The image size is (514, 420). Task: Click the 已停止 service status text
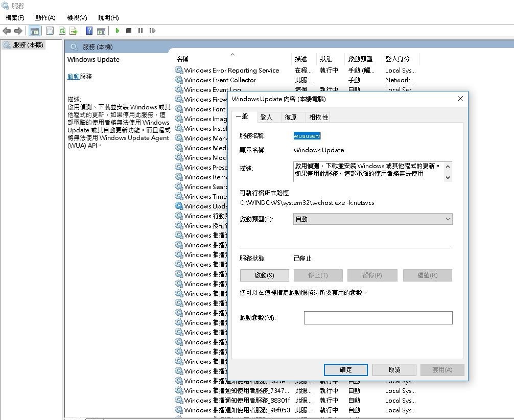click(x=302, y=259)
